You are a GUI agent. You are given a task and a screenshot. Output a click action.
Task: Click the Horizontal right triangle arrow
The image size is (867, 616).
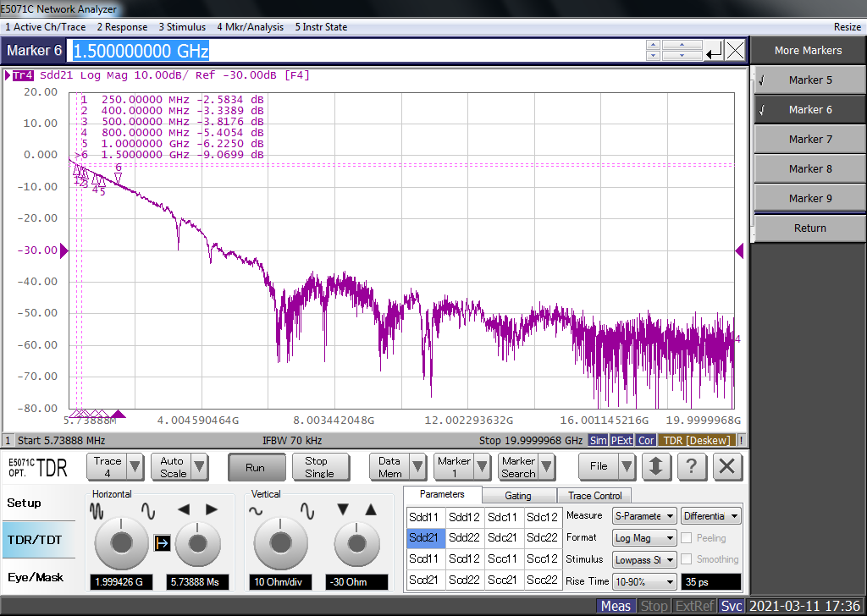(212, 509)
